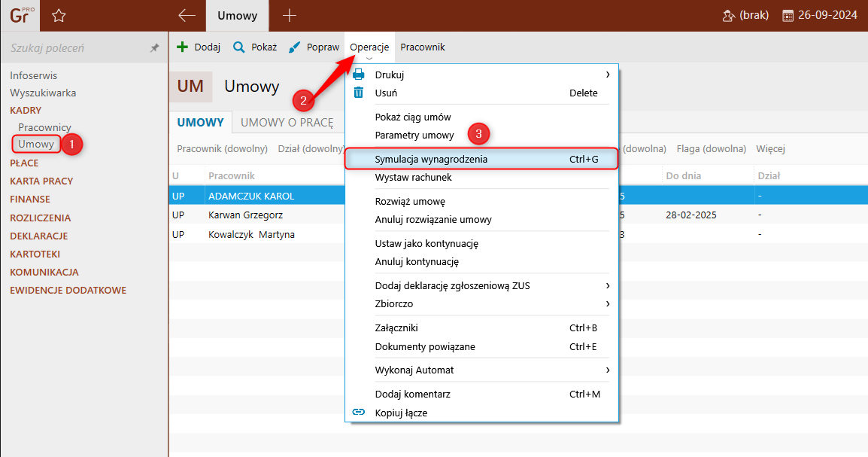Select Symulacja wynagrodzenia menu entry
The image size is (868, 457).
pyautogui.click(x=481, y=159)
